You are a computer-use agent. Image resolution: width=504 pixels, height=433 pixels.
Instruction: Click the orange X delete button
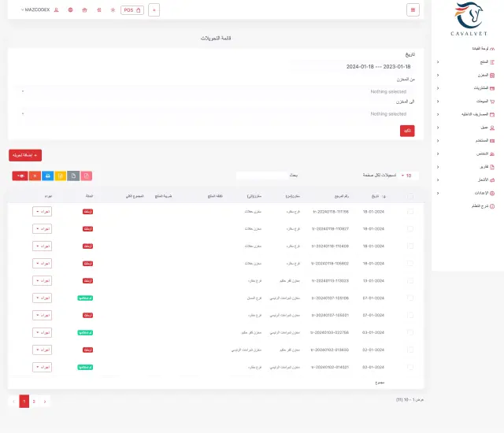click(35, 176)
